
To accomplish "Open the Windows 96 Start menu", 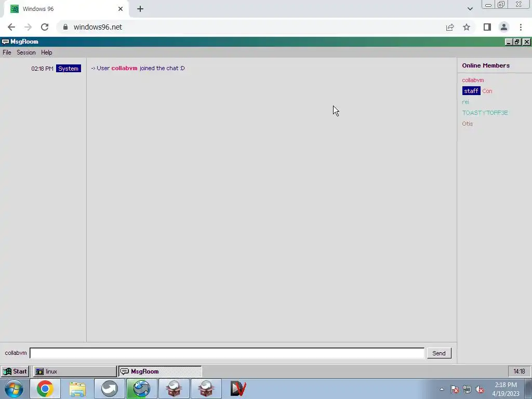I will (15, 371).
